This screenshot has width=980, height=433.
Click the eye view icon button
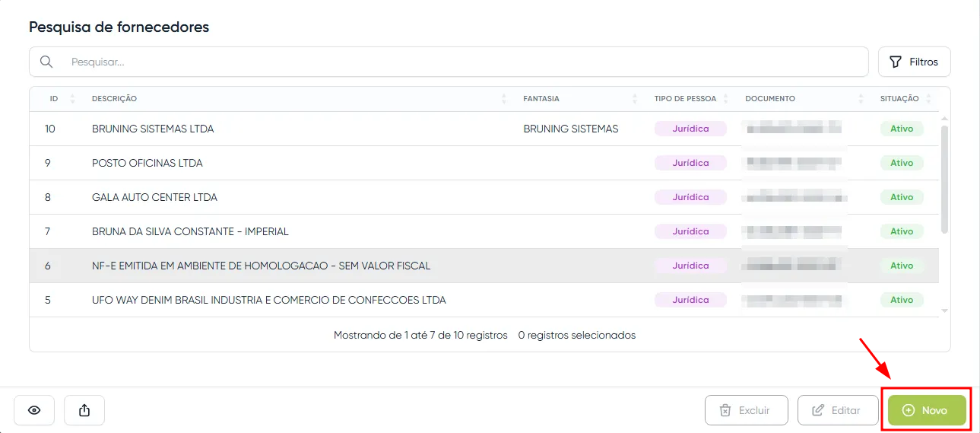(x=34, y=410)
